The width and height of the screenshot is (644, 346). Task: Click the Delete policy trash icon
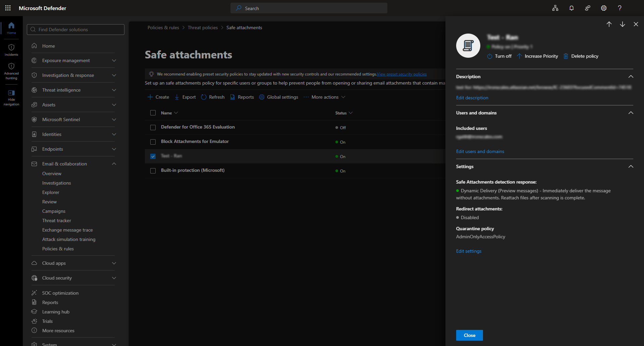(566, 56)
